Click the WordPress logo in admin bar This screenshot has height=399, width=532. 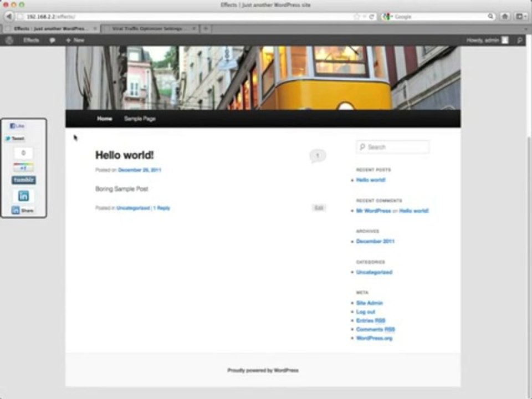[9, 40]
